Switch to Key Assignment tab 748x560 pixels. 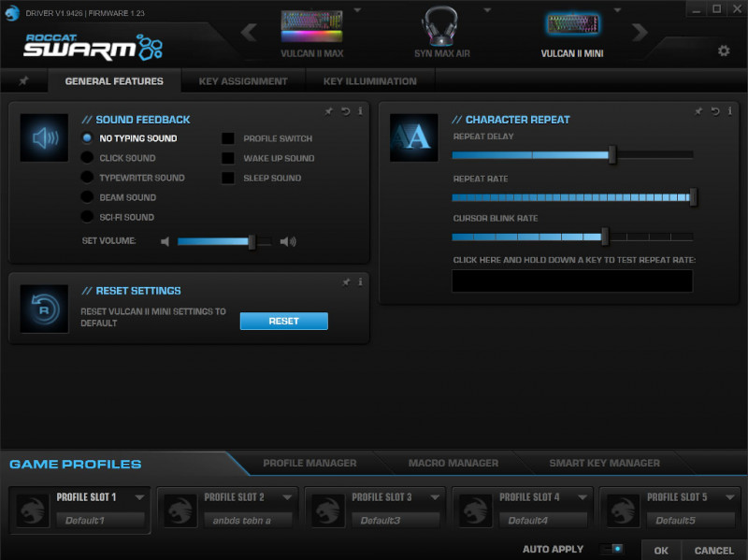tap(243, 81)
